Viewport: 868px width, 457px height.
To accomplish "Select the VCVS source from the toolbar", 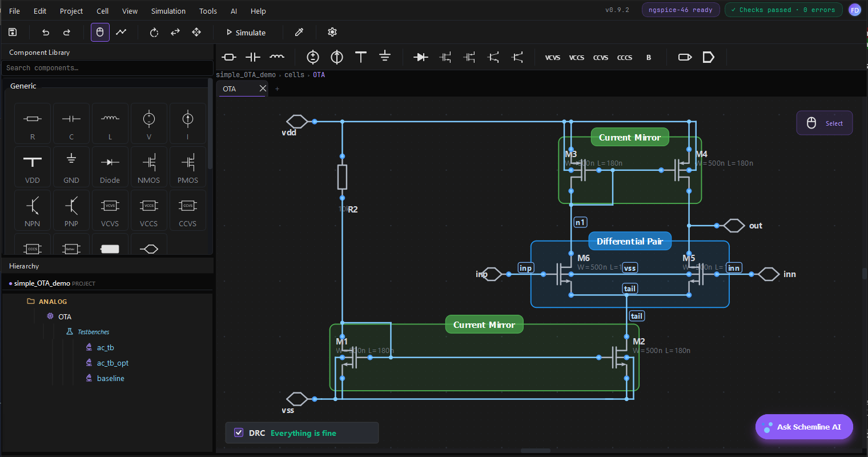I will 553,57.
